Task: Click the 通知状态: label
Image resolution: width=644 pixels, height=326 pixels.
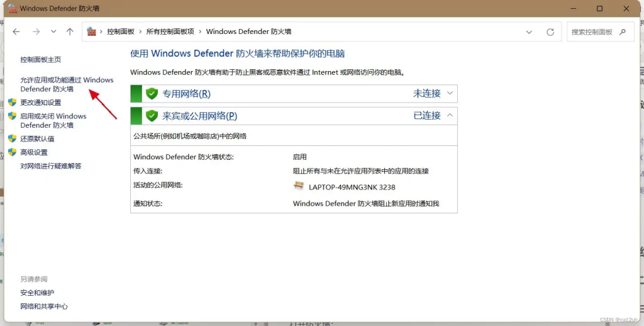Action: 148,203
